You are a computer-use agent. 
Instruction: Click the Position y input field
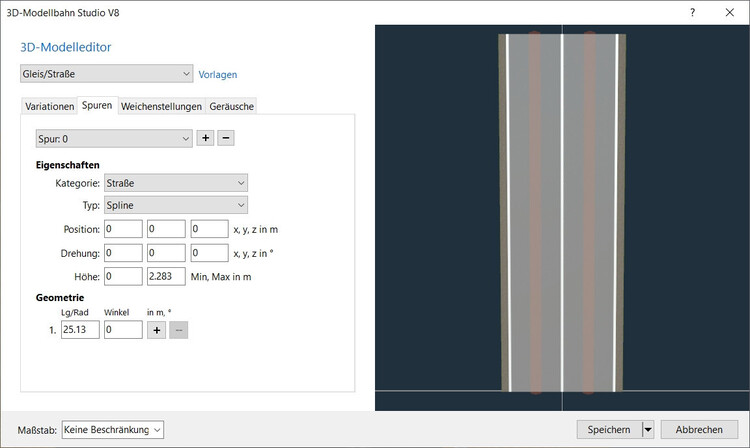(166, 229)
